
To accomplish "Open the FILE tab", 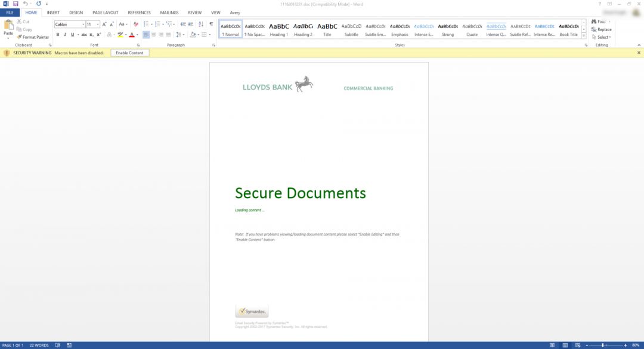I will point(10,13).
